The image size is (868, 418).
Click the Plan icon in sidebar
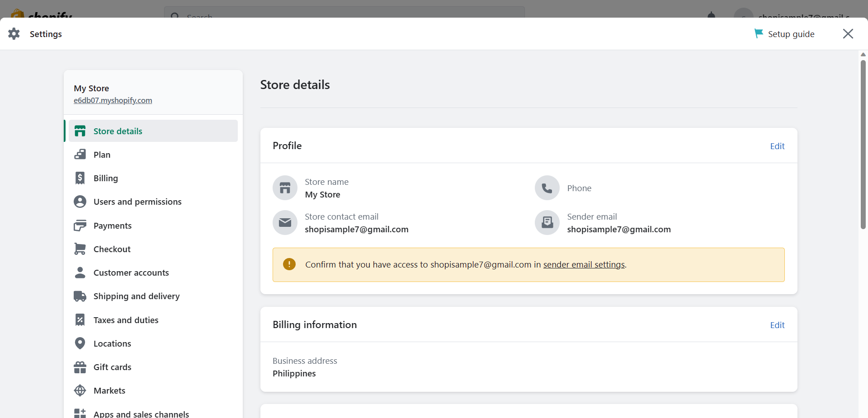coord(80,155)
